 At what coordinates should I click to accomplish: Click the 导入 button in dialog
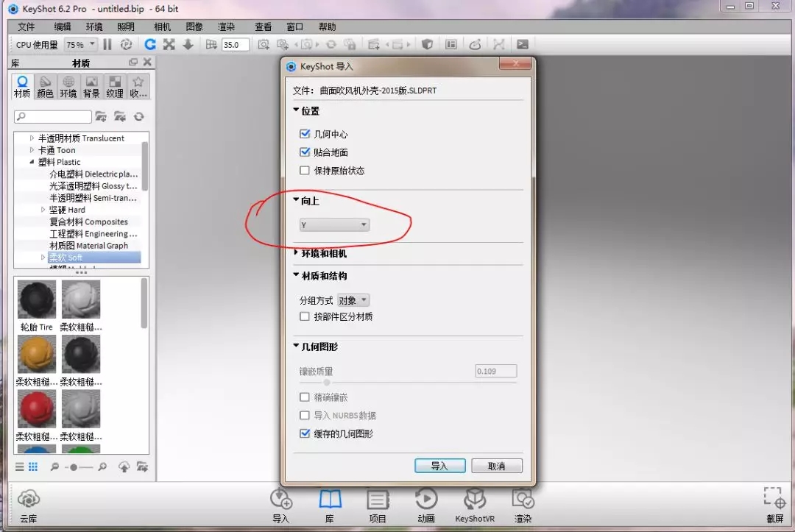pyautogui.click(x=439, y=466)
